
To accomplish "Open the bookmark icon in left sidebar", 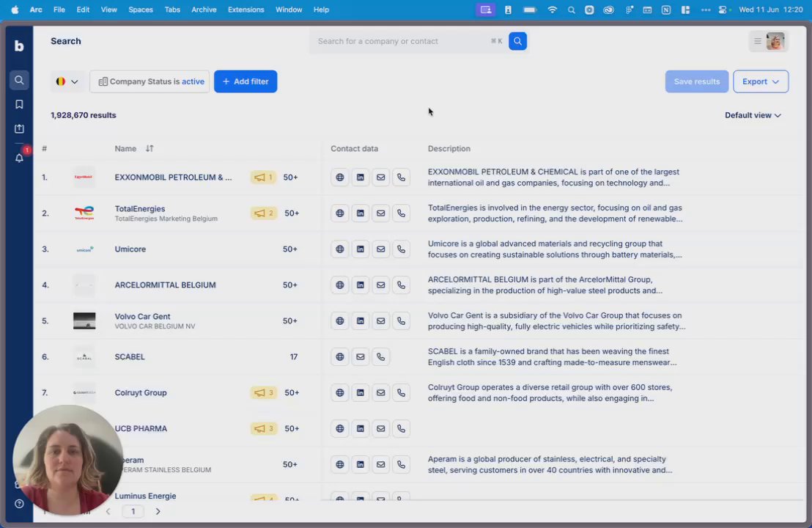I will 19,105.
